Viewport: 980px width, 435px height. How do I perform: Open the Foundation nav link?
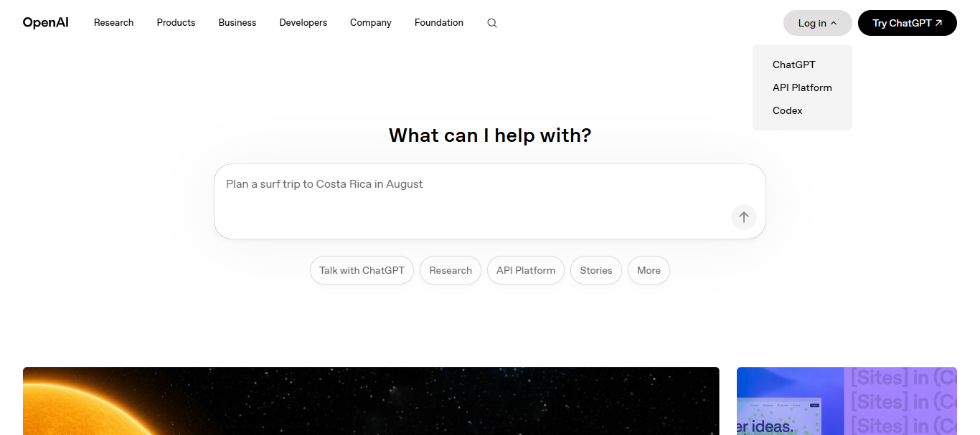tap(439, 23)
